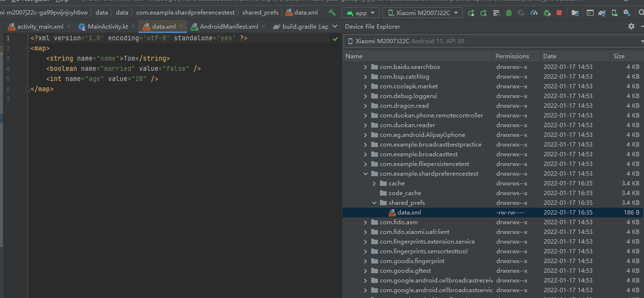Expand the com.example.broadcasttest folder

point(365,154)
